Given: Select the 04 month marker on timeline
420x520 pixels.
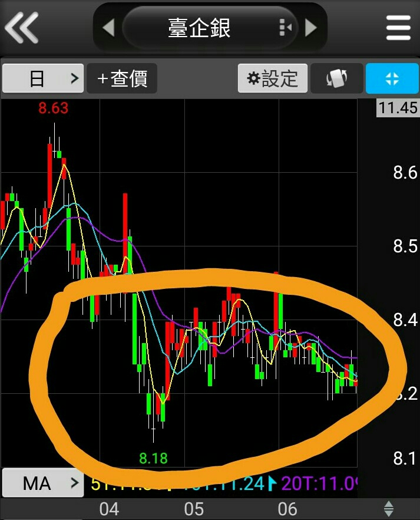Looking at the screenshot, I should [109, 509].
